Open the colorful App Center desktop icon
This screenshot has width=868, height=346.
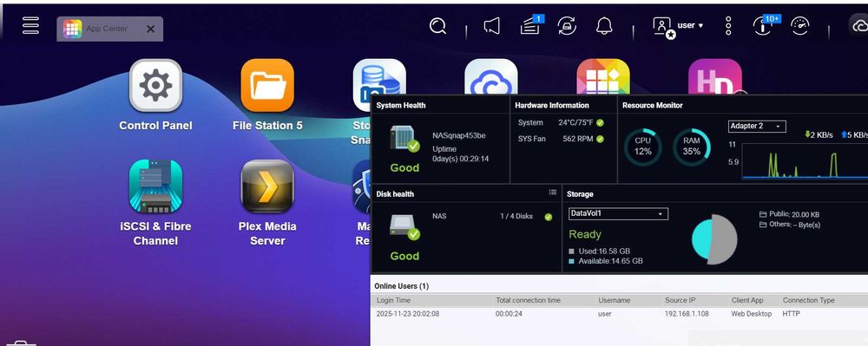[x=603, y=76]
